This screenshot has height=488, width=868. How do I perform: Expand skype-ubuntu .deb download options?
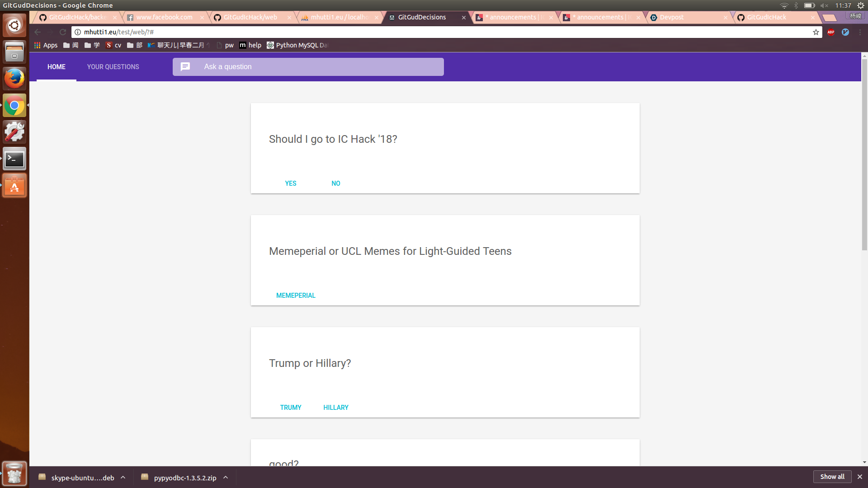pos(123,477)
